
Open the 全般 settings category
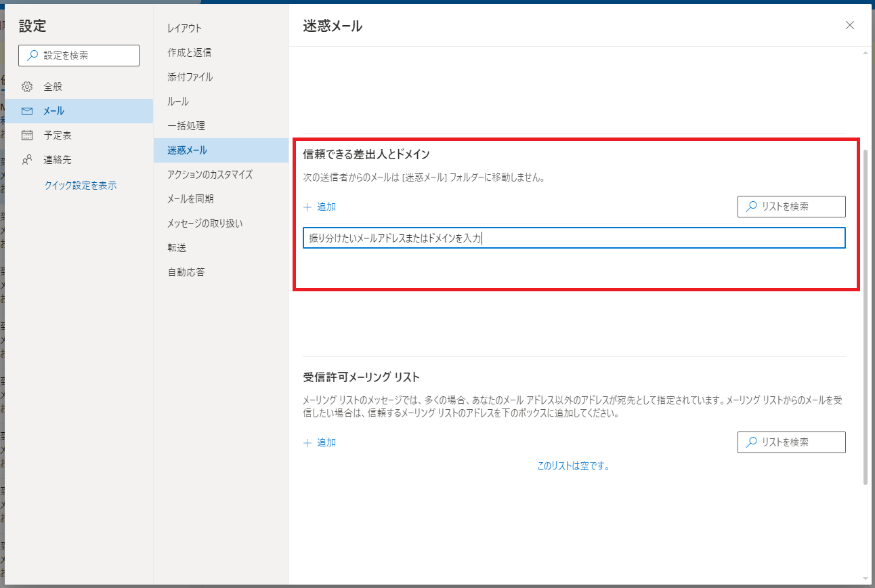(79, 87)
